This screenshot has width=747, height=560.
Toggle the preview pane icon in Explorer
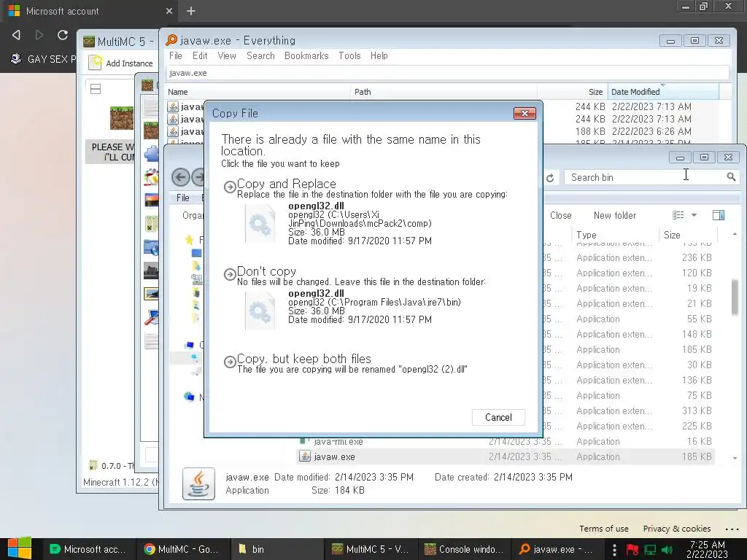click(719, 215)
